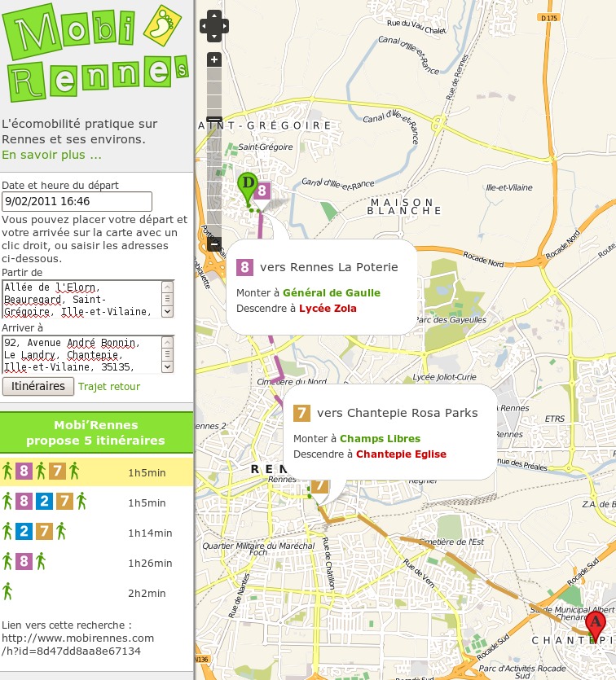Pan the map down with the arrow control
616x680 pixels.
[213, 36]
